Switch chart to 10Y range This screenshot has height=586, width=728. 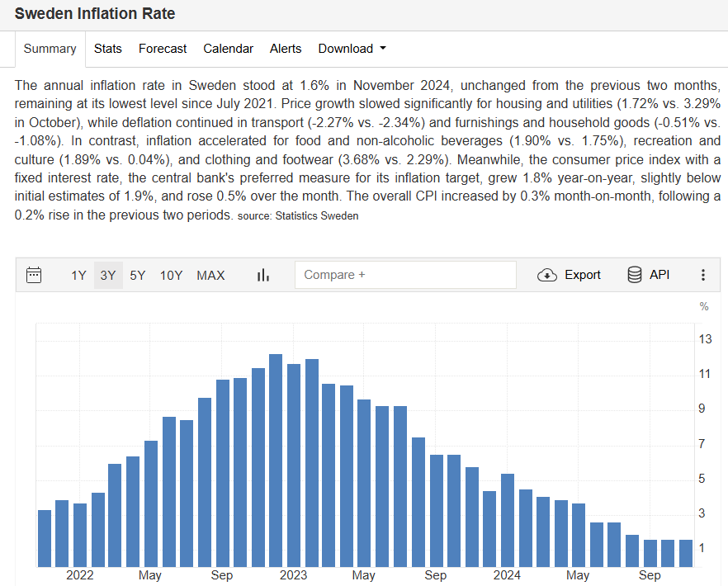(x=171, y=275)
